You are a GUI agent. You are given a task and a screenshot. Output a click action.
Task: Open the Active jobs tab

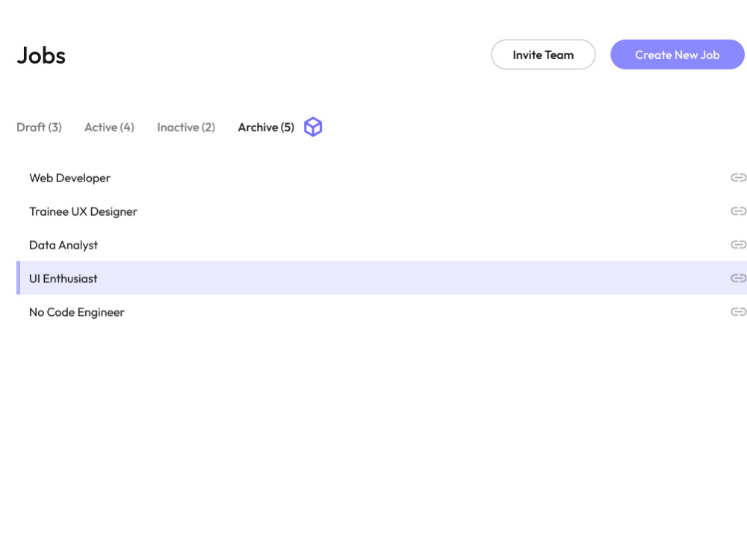tap(109, 127)
